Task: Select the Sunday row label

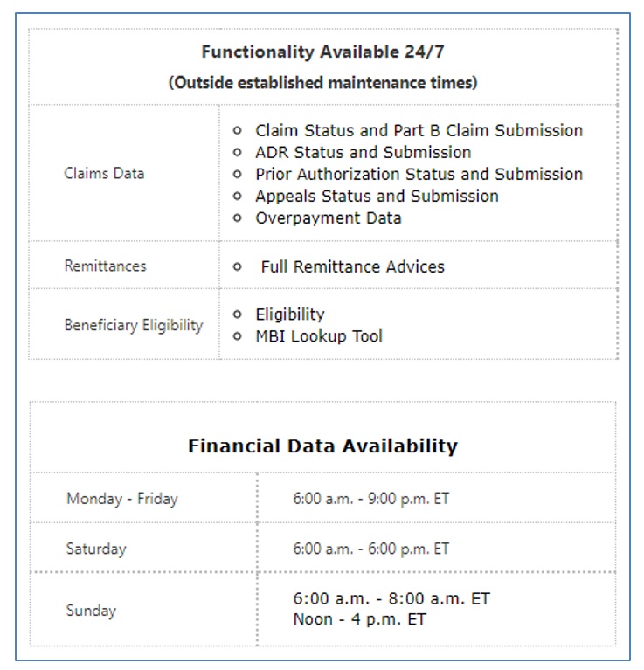Action: pyautogui.click(x=91, y=610)
